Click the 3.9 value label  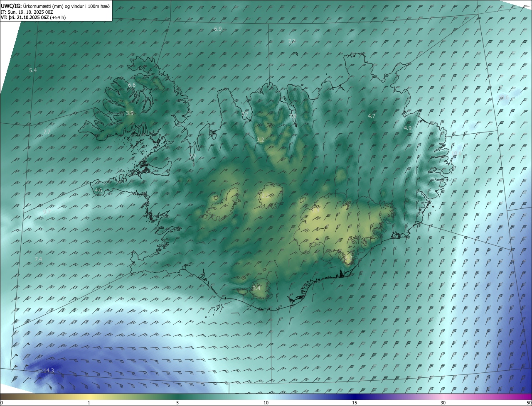tap(130, 113)
